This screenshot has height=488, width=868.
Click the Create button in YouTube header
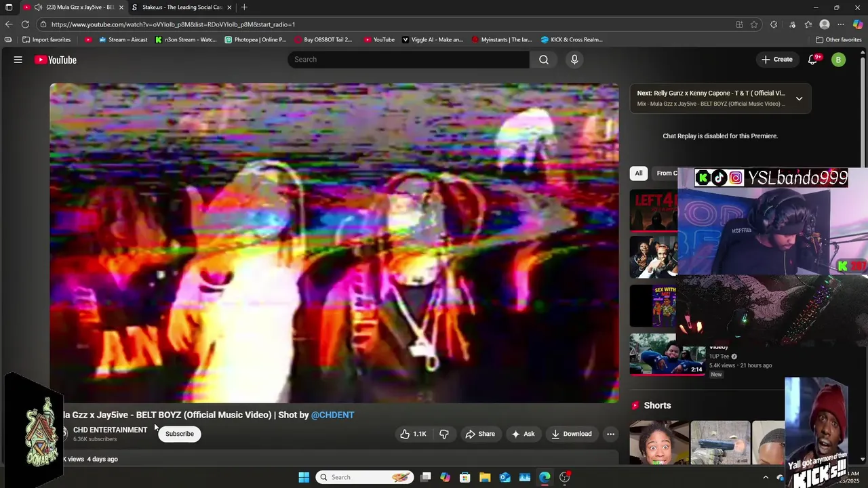click(777, 60)
